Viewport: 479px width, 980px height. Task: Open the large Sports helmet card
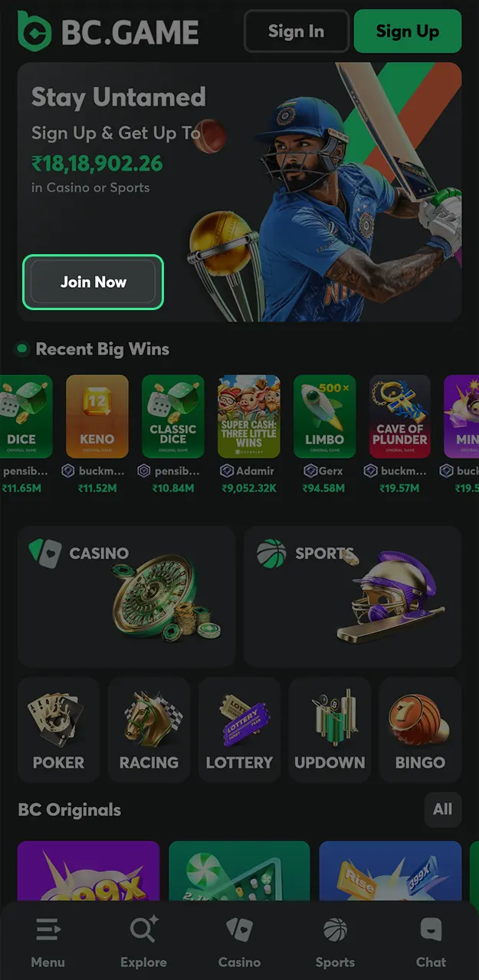pos(353,596)
